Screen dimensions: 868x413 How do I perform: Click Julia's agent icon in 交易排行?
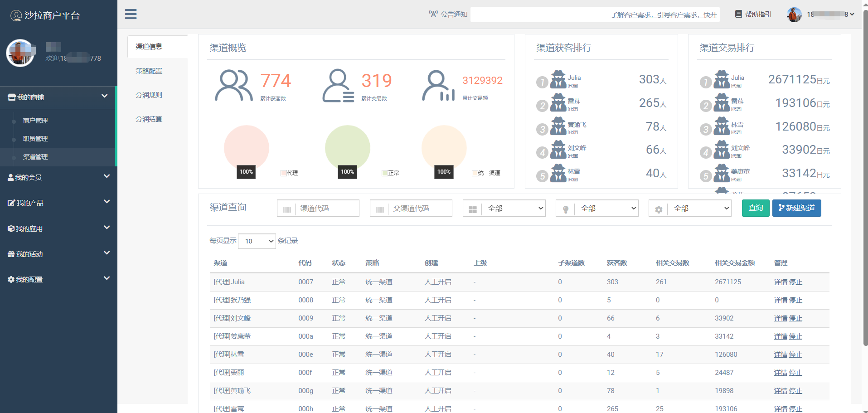click(721, 79)
